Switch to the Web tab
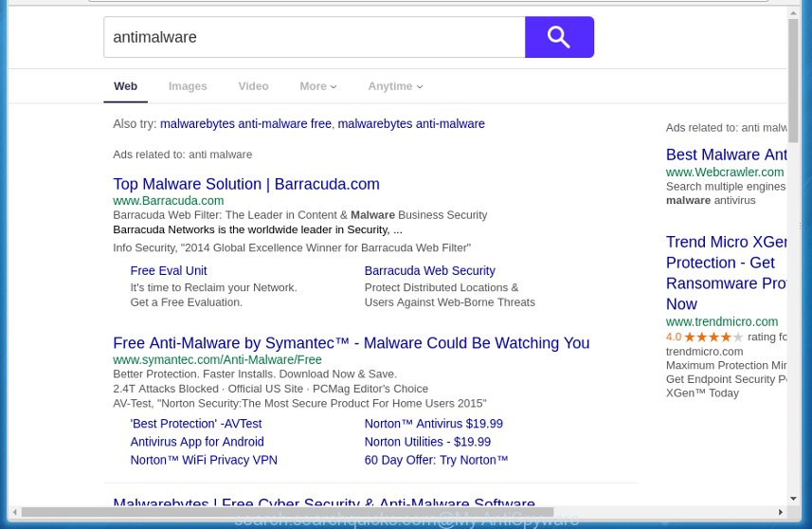The width and height of the screenshot is (812, 529). coord(125,86)
